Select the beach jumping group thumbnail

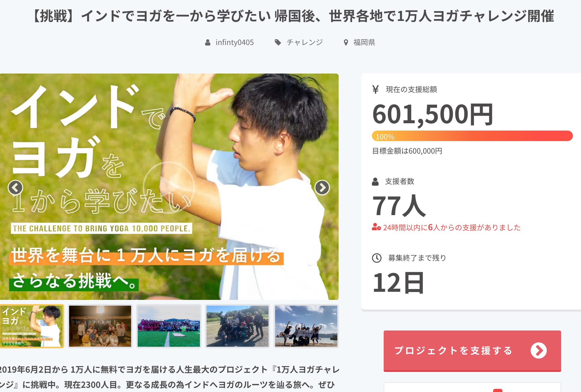(306, 326)
